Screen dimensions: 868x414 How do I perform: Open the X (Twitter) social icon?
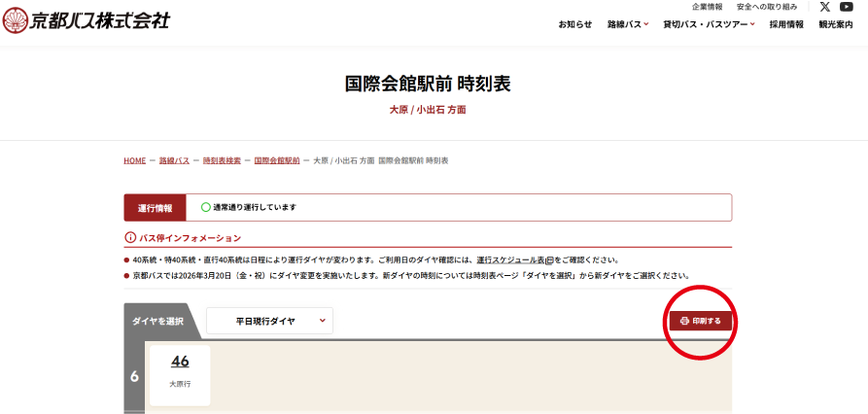tap(824, 7)
